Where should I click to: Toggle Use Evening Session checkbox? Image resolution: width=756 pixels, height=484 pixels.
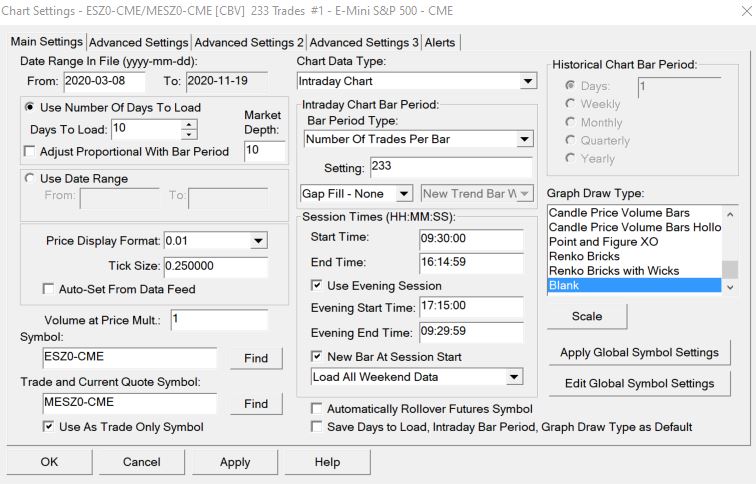[x=318, y=285]
